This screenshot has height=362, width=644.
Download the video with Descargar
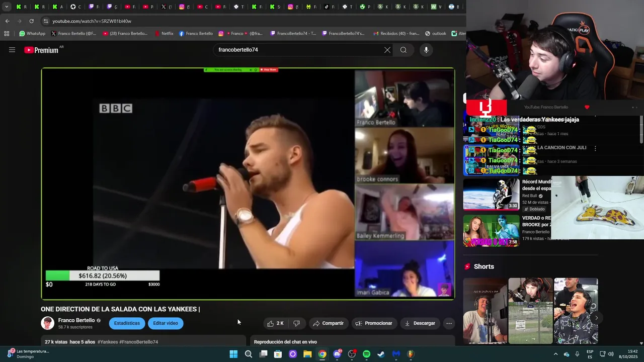point(420,323)
